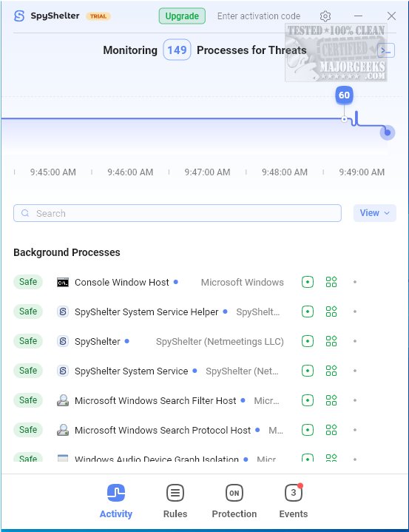
Task: Open more options dot for SpyShelter System Service Helper
Action: [355, 312]
